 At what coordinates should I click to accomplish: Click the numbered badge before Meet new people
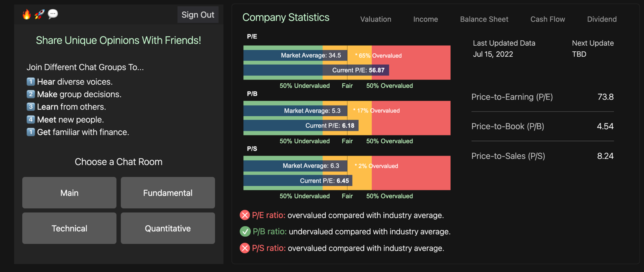click(x=31, y=119)
